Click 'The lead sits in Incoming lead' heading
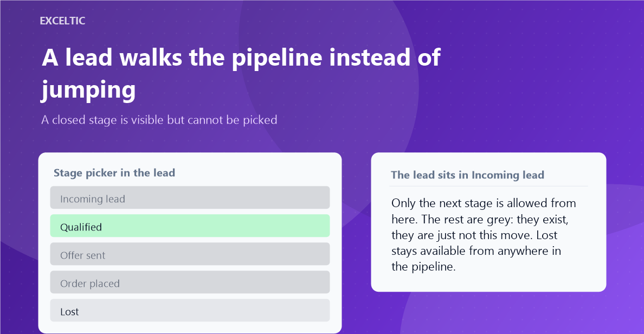Image resolution: width=644 pixels, height=334 pixels. (467, 175)
